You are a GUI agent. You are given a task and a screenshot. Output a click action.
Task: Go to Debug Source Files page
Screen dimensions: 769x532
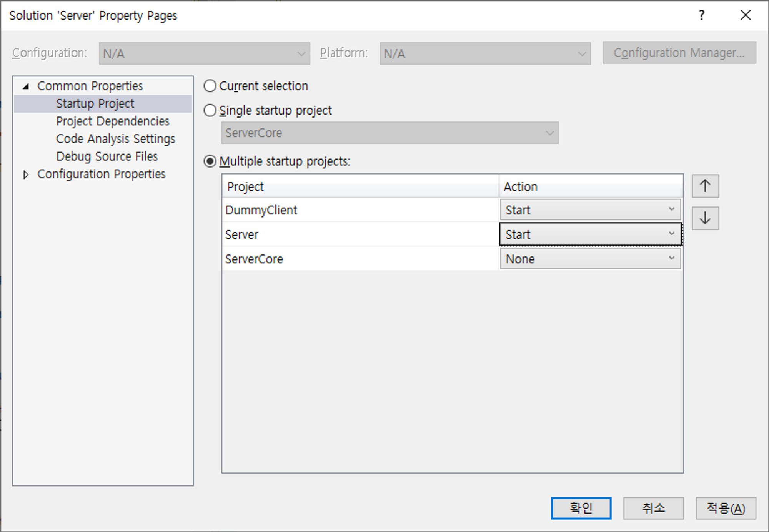(x=107, y=156)
